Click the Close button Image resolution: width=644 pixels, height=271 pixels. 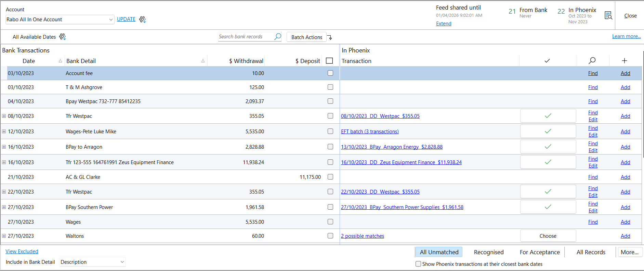point(630,16)
